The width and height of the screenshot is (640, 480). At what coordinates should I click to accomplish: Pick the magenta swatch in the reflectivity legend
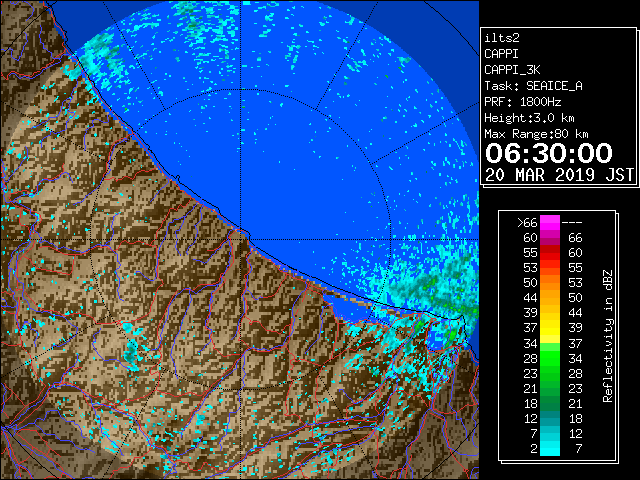pyautogui.click(x=550, y=223)
